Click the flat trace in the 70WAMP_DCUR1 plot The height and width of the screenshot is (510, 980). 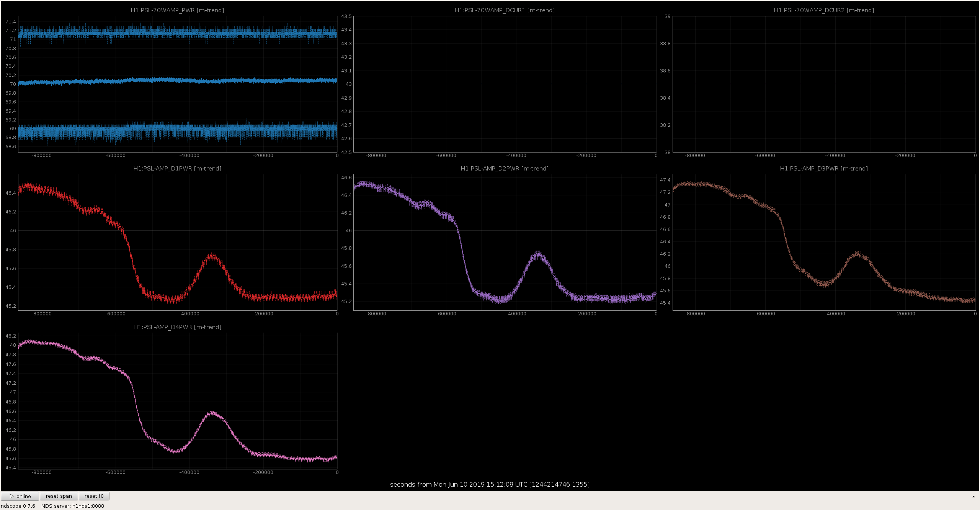505,84
